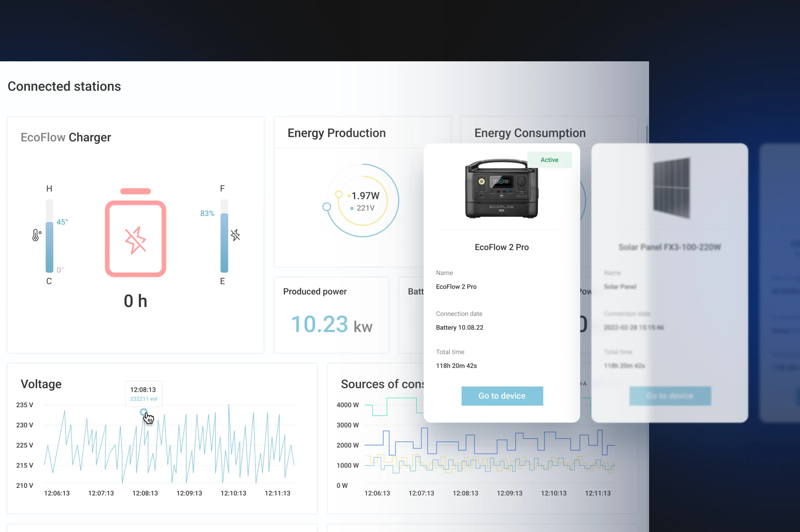Click the Energy Consumption panel header

pos(530,133)
